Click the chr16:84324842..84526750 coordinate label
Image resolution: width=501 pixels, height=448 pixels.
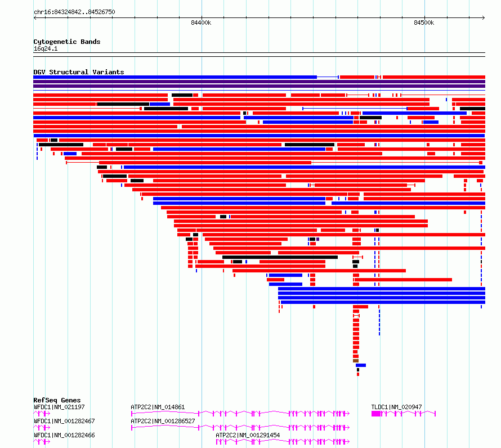(x=74, y=12)
